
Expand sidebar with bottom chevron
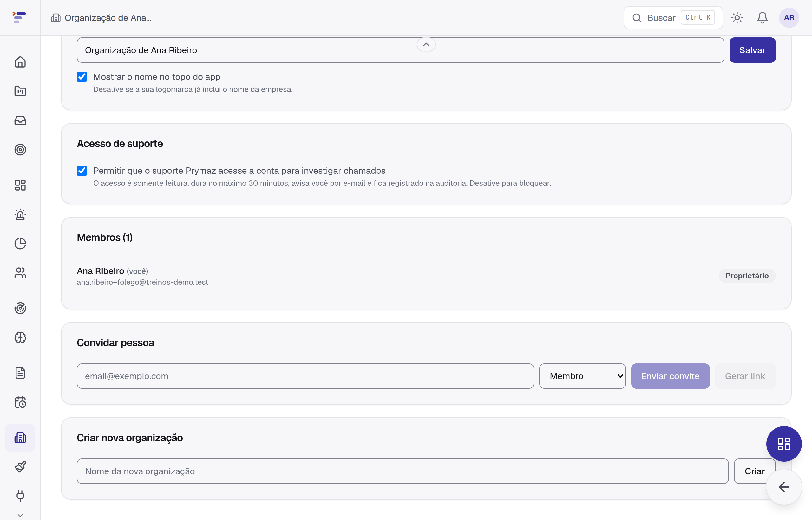pos(20,515)
